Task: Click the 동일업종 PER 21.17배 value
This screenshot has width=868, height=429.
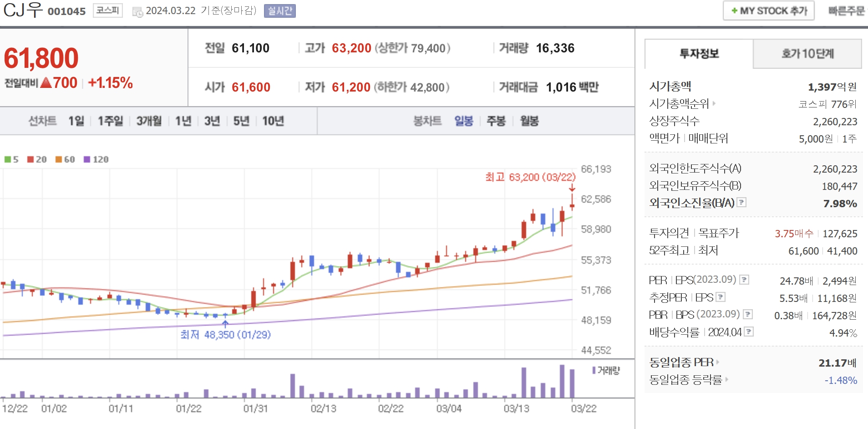Action: [838, 363]
